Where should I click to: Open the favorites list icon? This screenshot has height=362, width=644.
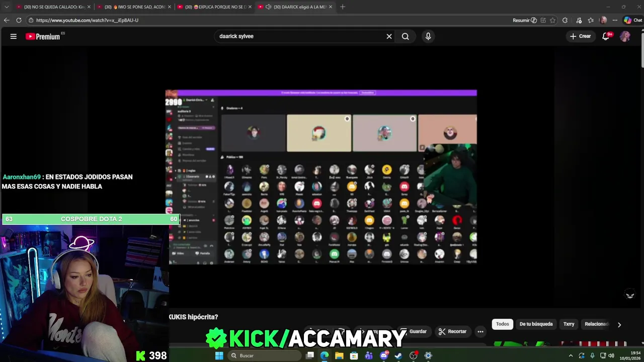(591, 20)
